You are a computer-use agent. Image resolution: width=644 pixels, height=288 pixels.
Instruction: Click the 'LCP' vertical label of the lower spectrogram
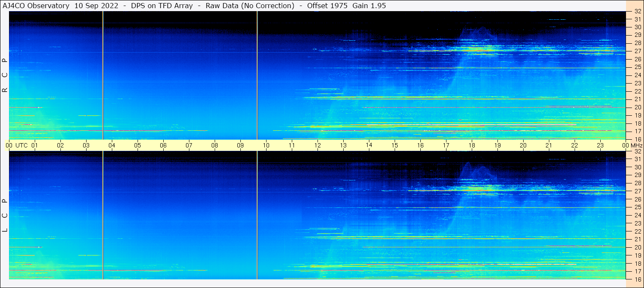[5, 215]
